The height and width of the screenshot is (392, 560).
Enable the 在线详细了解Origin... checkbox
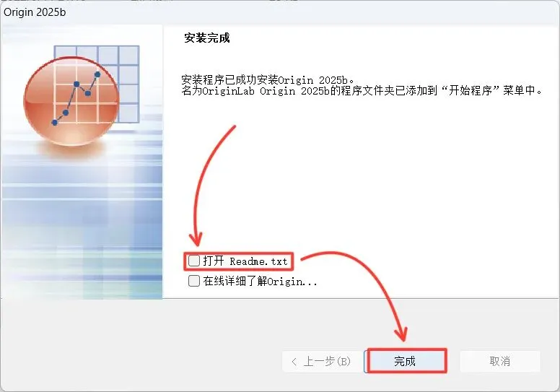194,281
